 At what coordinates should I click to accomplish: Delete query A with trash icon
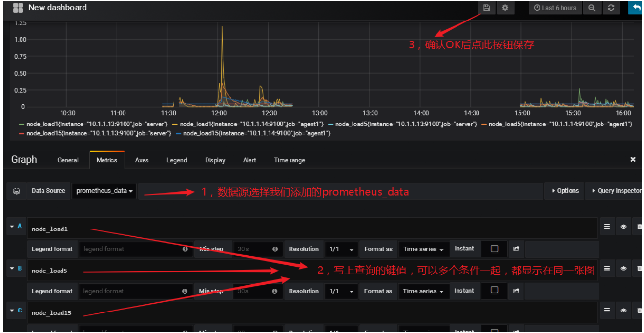[x=639, y=227]
